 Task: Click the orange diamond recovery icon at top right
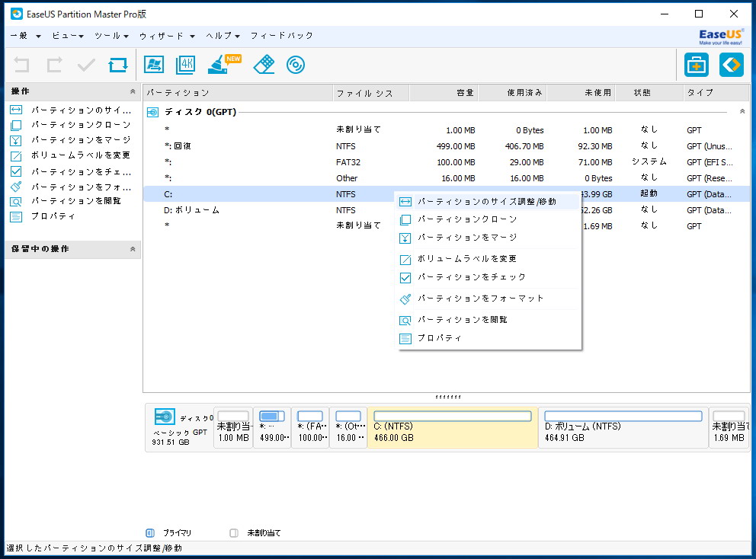732,65
